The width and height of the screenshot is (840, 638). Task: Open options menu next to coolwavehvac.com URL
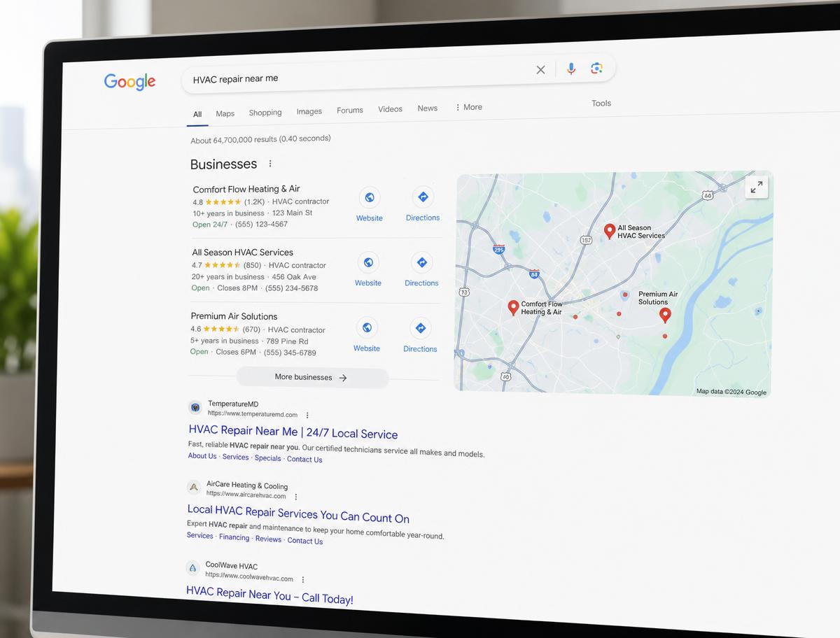pos(302,579)
